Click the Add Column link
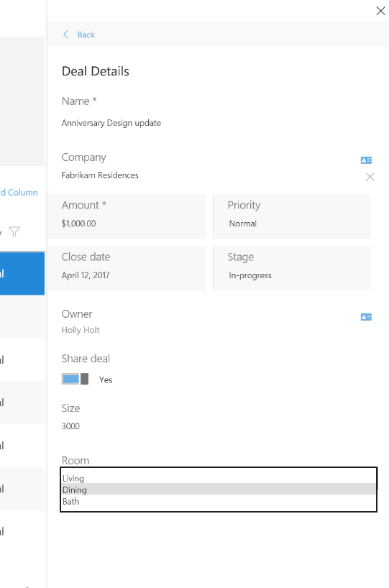 point(19,193)
